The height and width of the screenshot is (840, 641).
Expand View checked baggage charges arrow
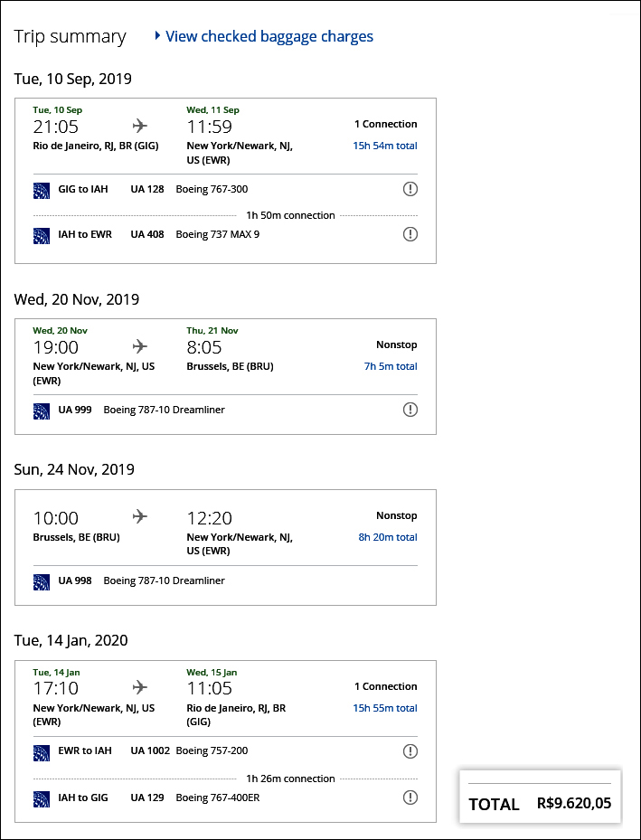158,36
